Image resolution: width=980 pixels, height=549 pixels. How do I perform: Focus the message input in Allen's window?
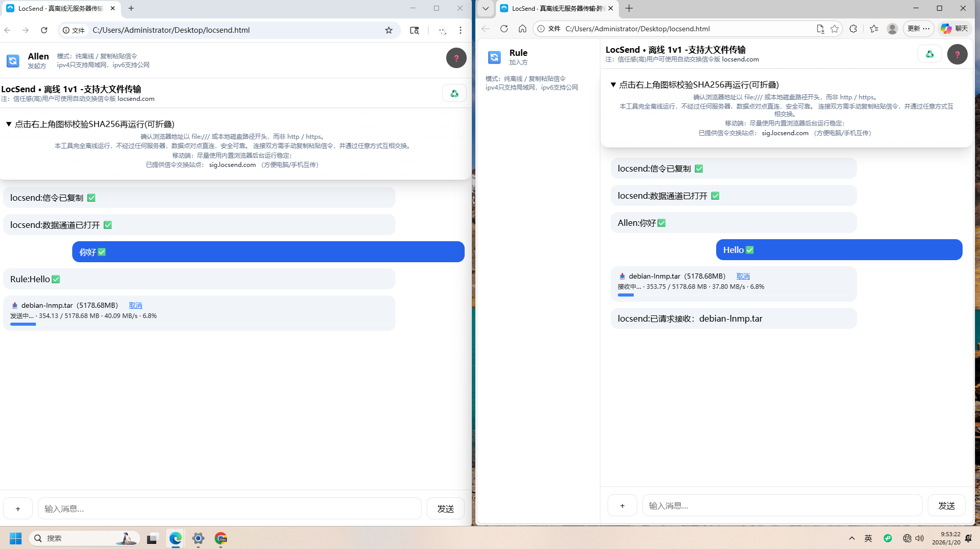(x=230, y=509)
